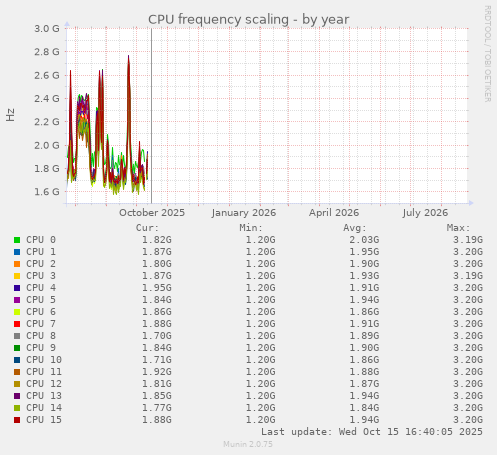
Task: Click the '2.0 G' y-axis label
Action: click(x=47, y=145)
